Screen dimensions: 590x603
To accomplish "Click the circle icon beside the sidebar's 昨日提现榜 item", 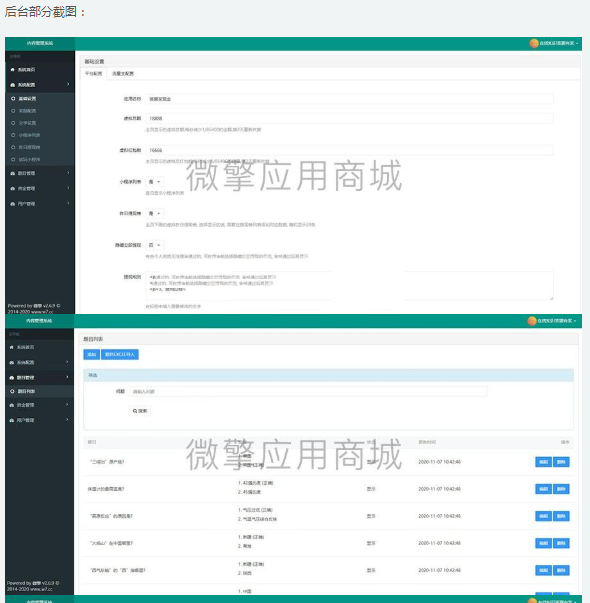I will [x=13, y=147].
